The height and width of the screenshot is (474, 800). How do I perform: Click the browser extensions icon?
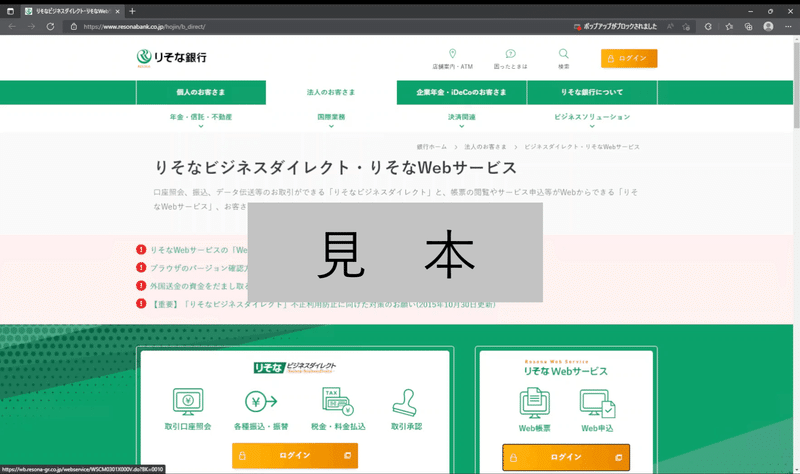tap(708, 27)
